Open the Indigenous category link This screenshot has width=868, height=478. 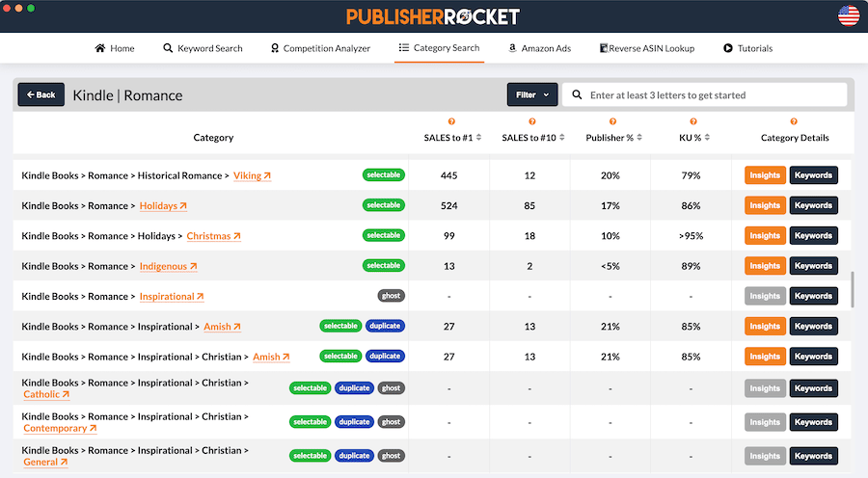(x=168, y=266)
